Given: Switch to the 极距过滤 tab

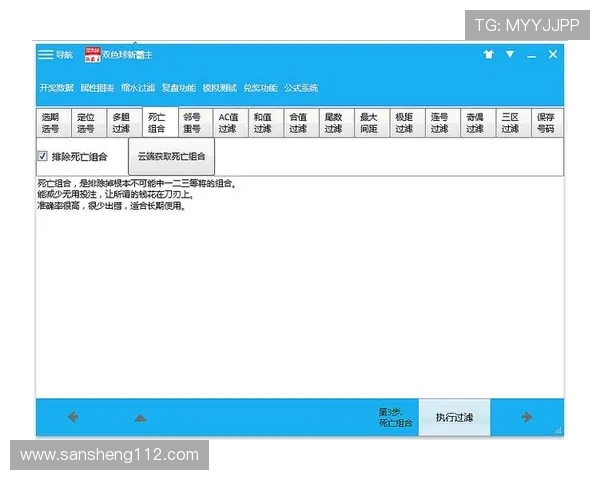Looking at the screenshot, I should point(408,123).
